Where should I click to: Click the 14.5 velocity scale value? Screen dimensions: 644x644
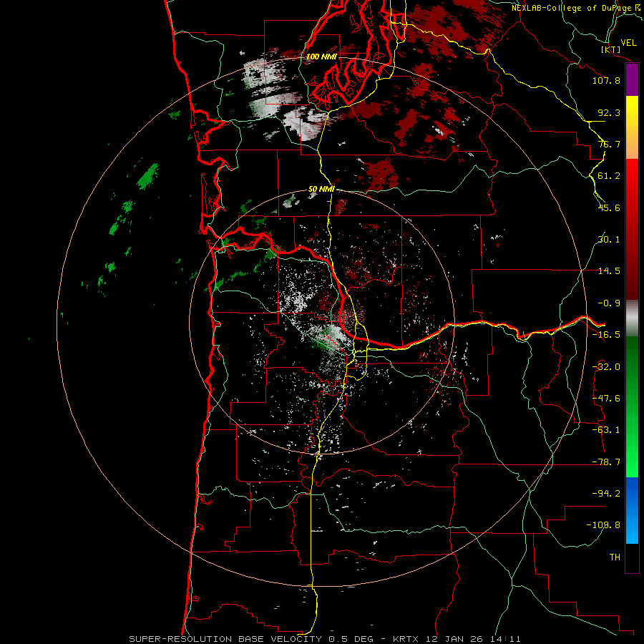(609, 271)
